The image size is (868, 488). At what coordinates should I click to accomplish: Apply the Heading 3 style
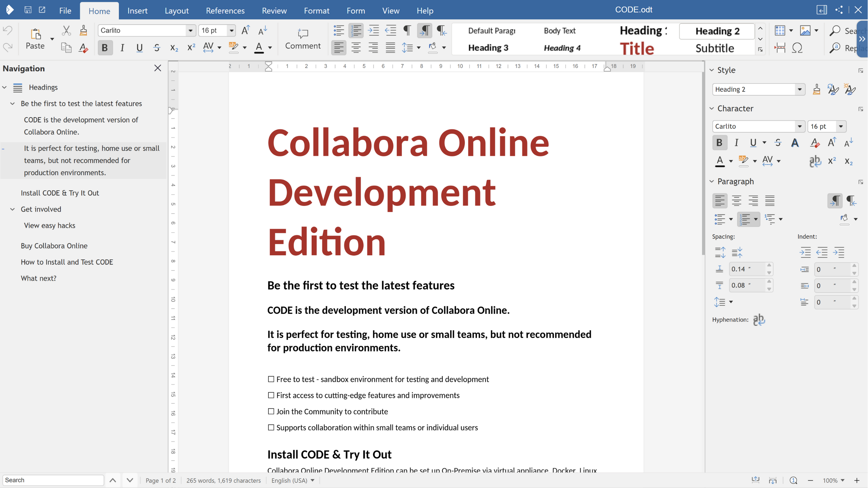tap(488, 48)
